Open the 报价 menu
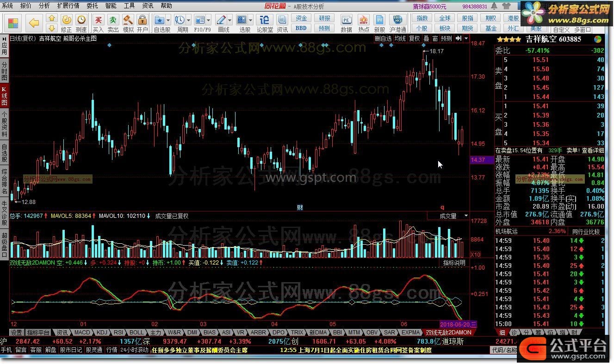The height and width of the screenshot is (364, 614). pos(26,6)
